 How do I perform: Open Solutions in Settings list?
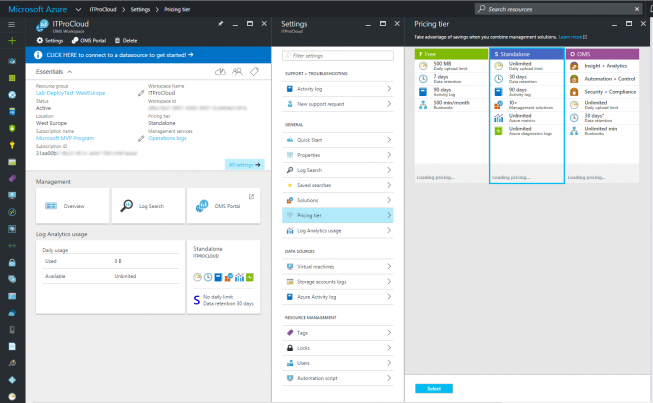click(338, 200)
